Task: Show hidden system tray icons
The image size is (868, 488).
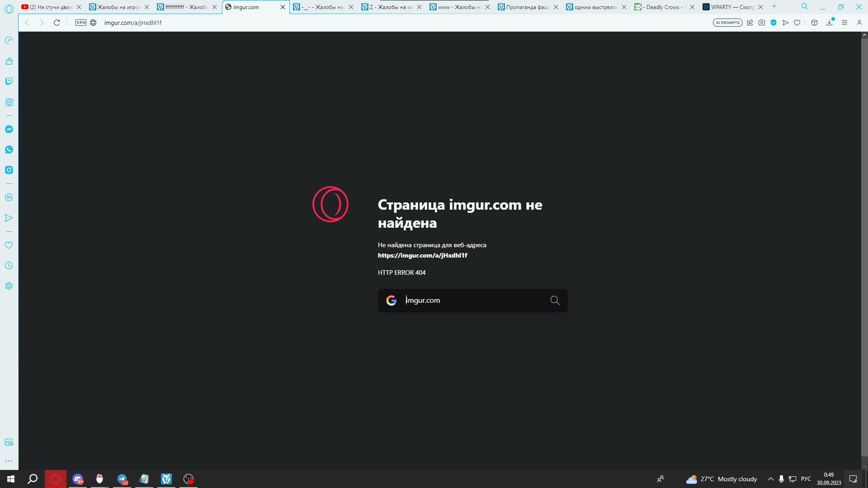Action: coord(771,479)
